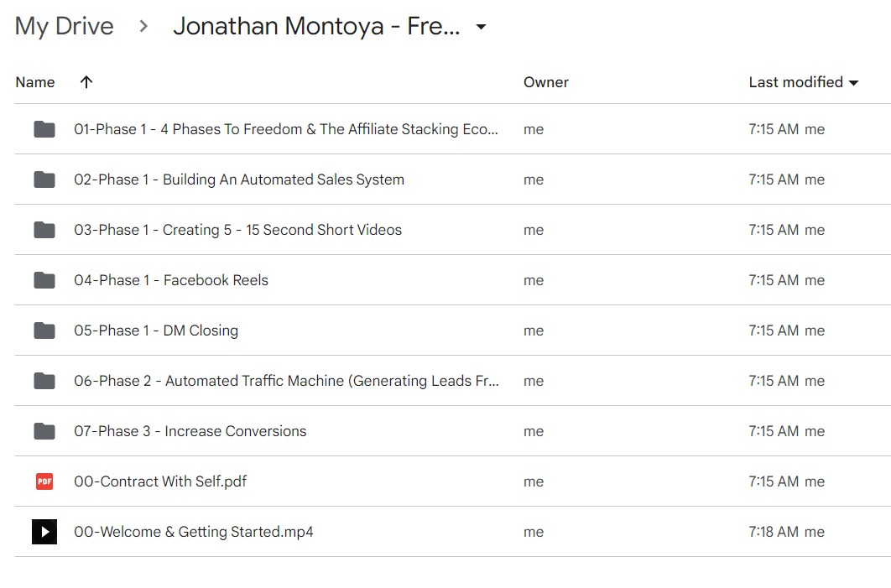Click the folder icon for 02-Phase 1 Building An Automated Sales System
891x588 pixels.
(x=44, y=180)
